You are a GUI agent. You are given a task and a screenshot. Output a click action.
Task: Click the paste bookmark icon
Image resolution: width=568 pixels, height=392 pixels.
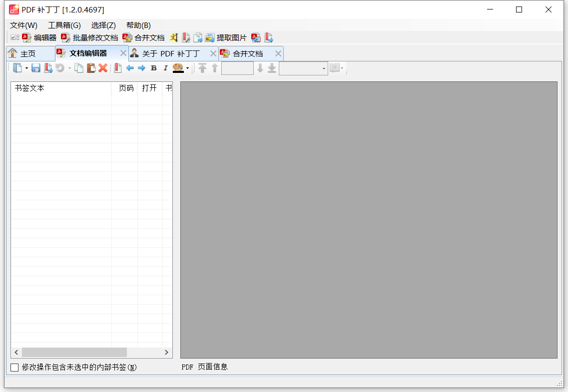91,68
